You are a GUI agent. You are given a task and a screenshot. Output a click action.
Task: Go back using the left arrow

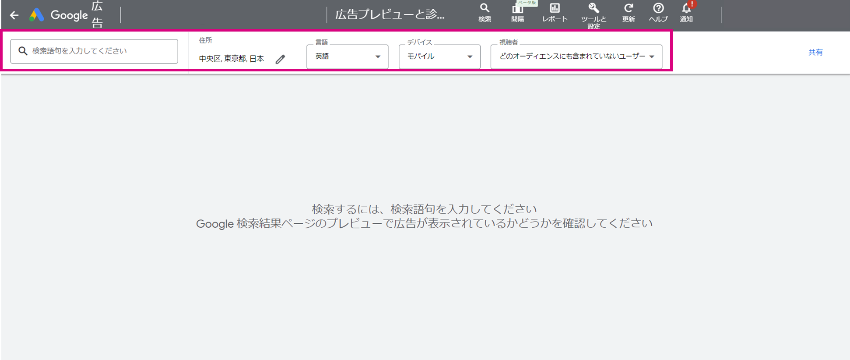click(15, 15)
